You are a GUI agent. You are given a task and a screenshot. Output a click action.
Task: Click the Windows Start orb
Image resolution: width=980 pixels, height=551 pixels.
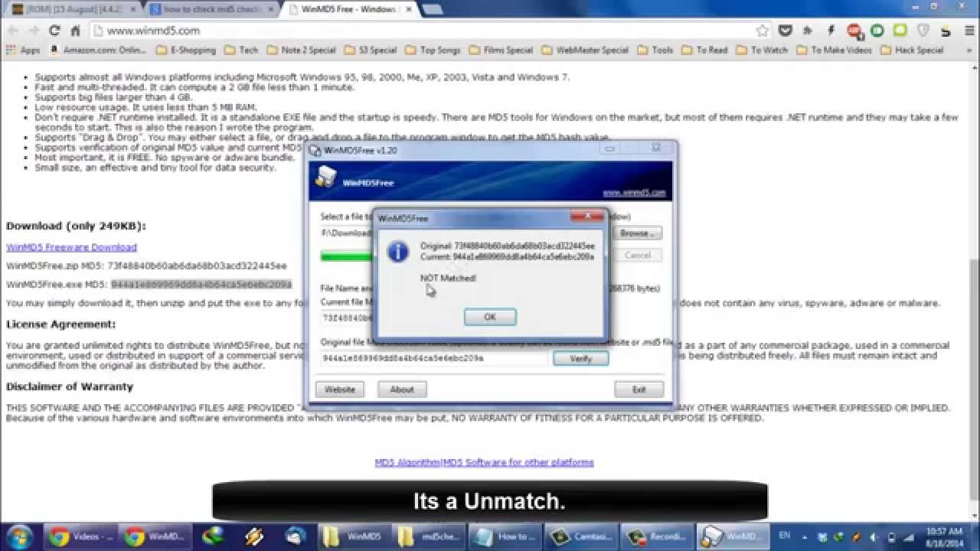(x=18, y=536)
